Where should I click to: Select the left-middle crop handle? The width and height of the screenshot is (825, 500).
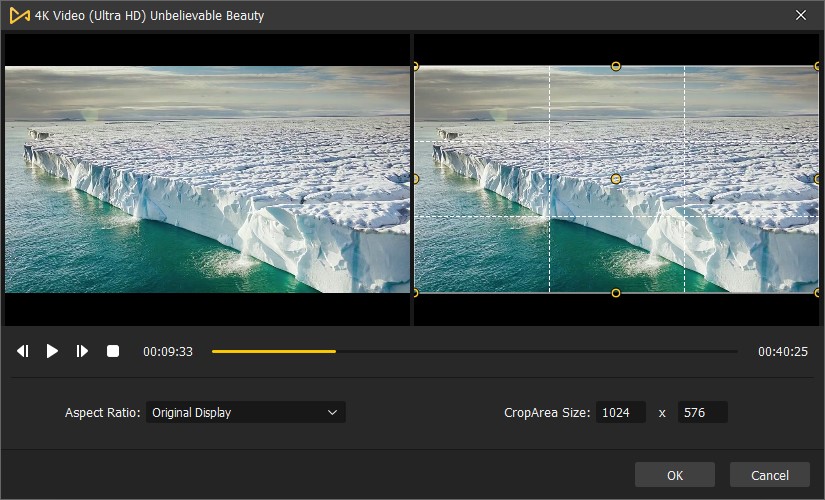click(416, 179)
